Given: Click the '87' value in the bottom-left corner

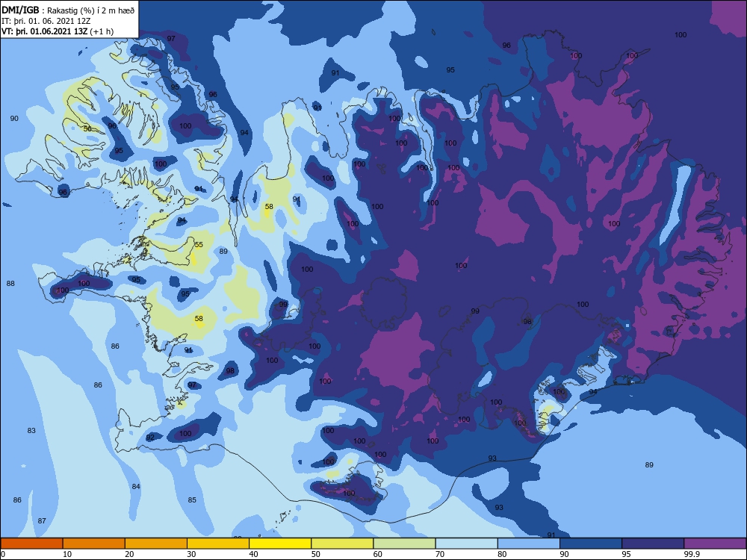Looking at the screenshot, I should click(x=42, y=521).
